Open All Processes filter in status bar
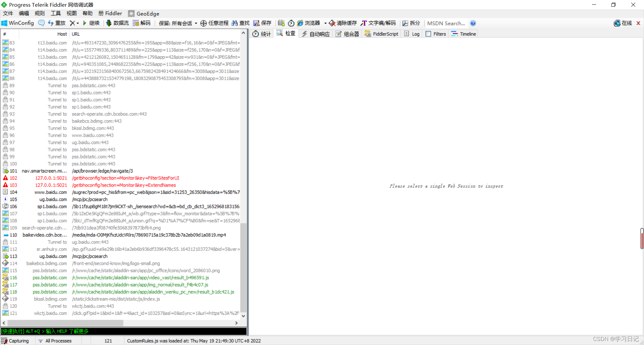Viewport: 644px width, 345px height. (55, 341)
